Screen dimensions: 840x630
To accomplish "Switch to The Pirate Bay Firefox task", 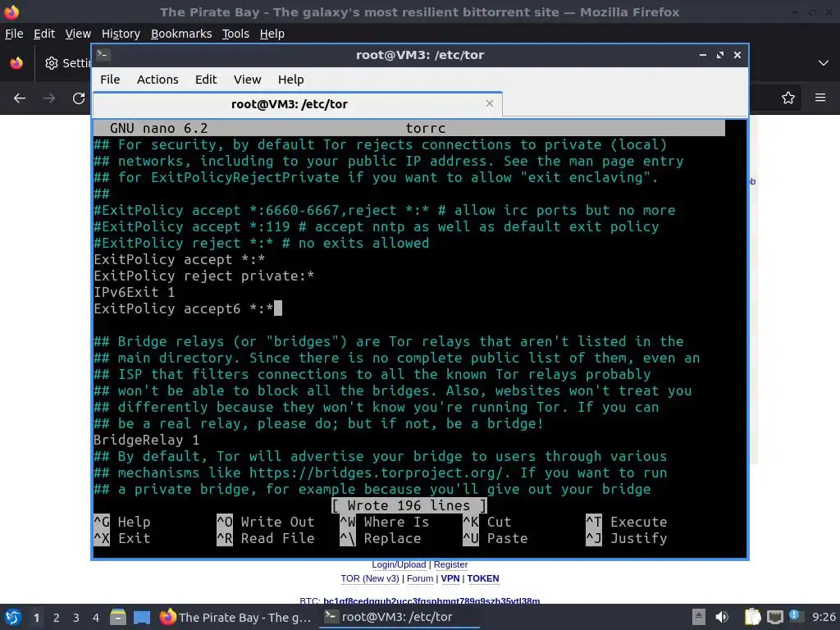I will pos(235,617).
